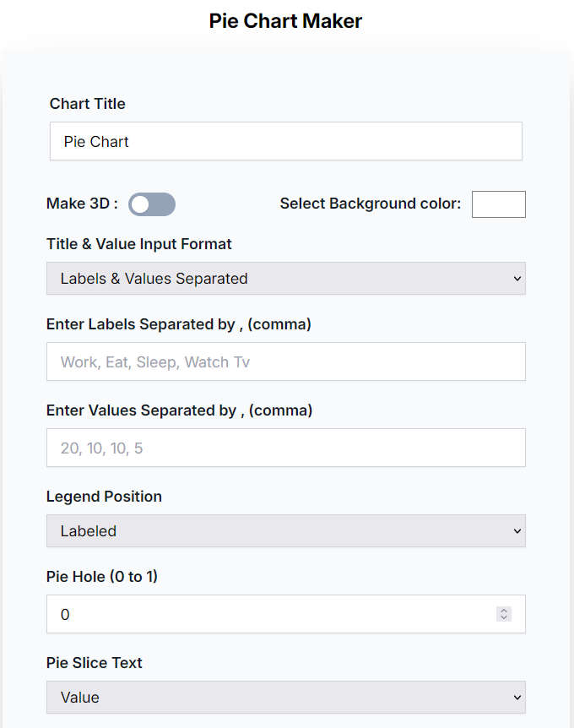
Task: Click the Chart Title label
Action: point(87,104)
